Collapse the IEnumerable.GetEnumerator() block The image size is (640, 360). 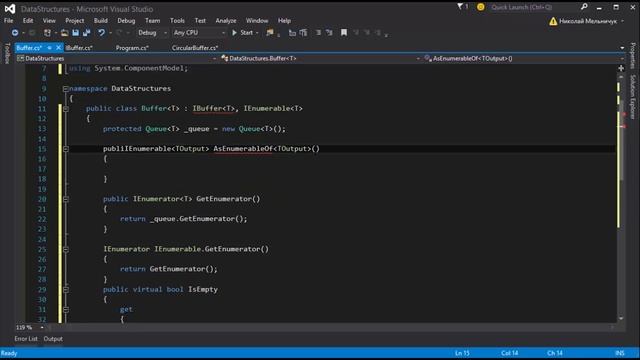tap(66, 249)
